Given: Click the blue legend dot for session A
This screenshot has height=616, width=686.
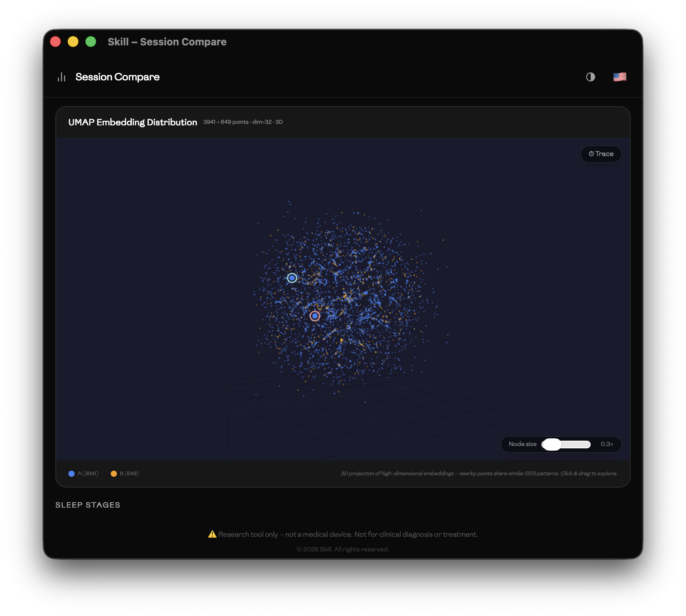Looking at the screenshot, I should 72,473.
